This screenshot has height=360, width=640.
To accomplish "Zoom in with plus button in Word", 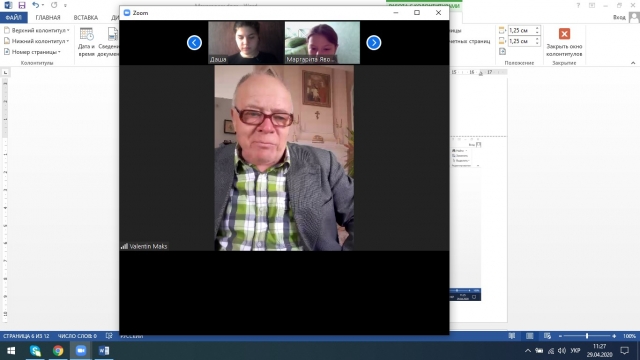I will click(x=614, y=336).
